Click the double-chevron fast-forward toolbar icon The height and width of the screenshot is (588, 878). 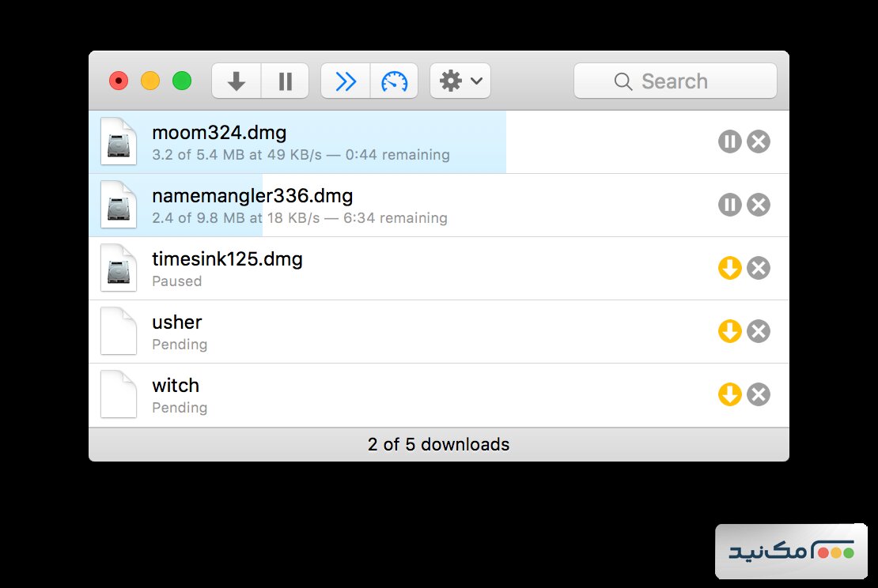[x=346, y=81]
